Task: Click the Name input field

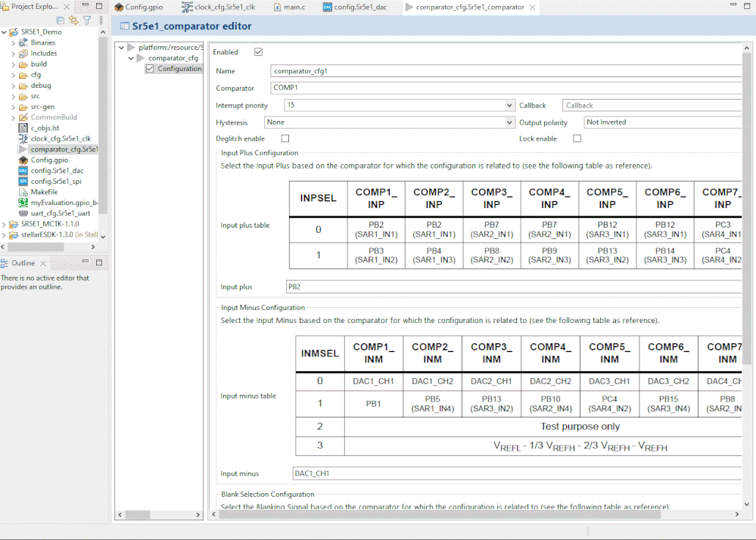Action: coord(506,71)
